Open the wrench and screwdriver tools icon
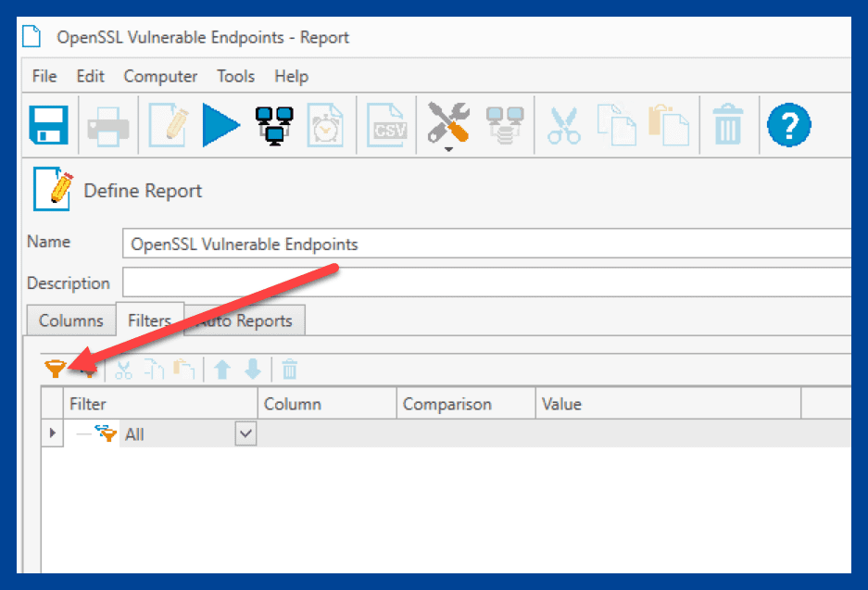This screenshot has width=868, height=590. point(448,124)
